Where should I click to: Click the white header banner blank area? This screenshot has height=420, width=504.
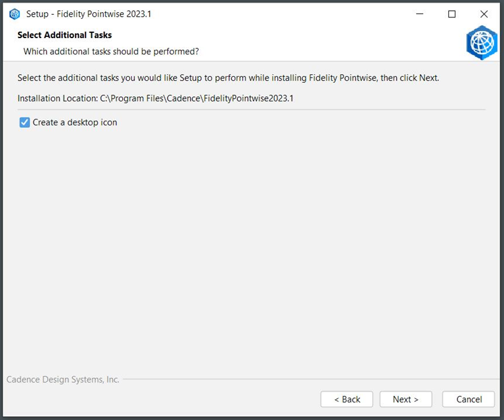321,42
